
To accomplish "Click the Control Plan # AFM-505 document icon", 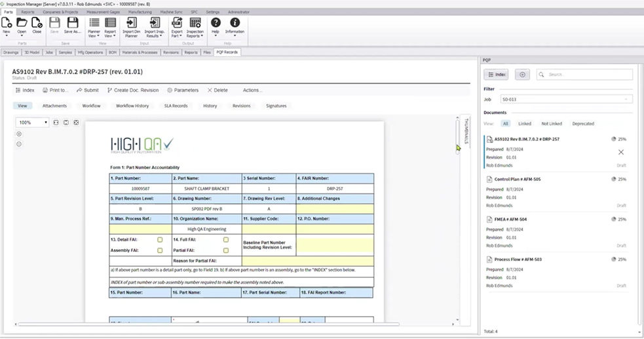I will 489,179.
